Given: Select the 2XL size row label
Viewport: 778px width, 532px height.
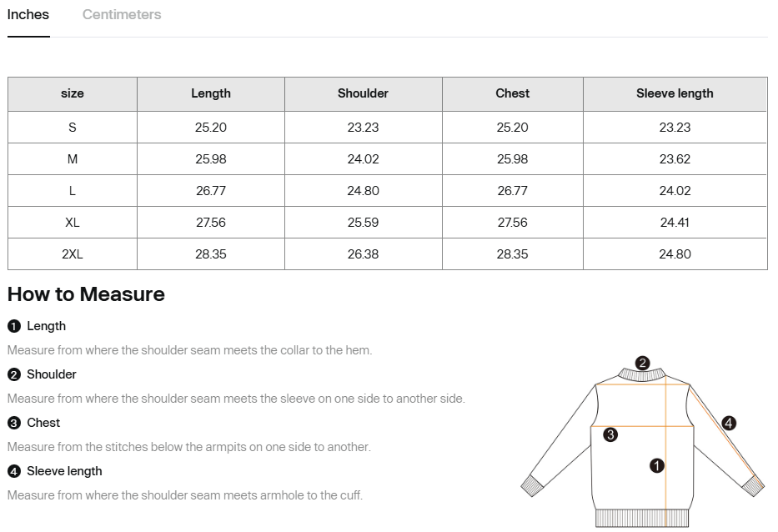Looking at the screenshot, I should [73, 254].
